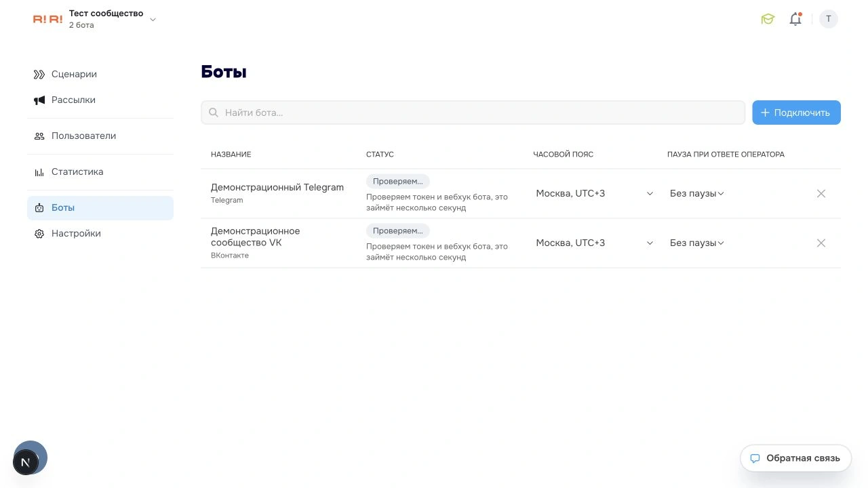Click the Статистика bar chart icon
Image resolution: width=868 pixels, height=488 pixels.
coord(39,172)
